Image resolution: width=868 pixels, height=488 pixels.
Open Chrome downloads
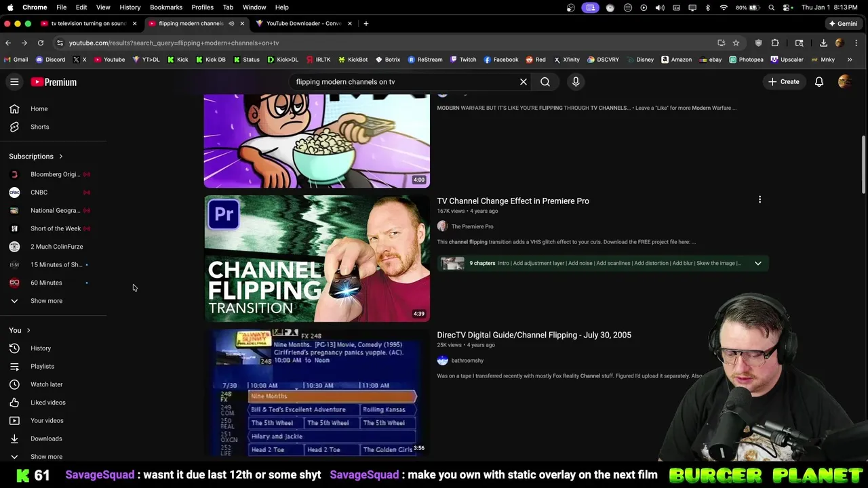point(823,43)
